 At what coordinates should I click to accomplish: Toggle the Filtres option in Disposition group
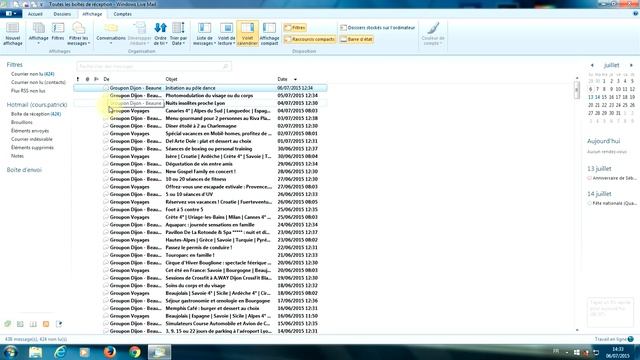tap(295, 28)
